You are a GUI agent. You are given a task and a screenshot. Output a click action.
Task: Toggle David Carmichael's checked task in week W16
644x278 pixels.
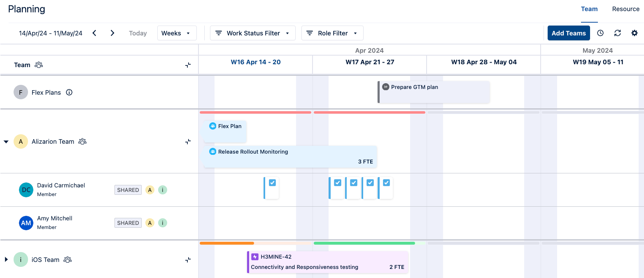coord(272,182)
